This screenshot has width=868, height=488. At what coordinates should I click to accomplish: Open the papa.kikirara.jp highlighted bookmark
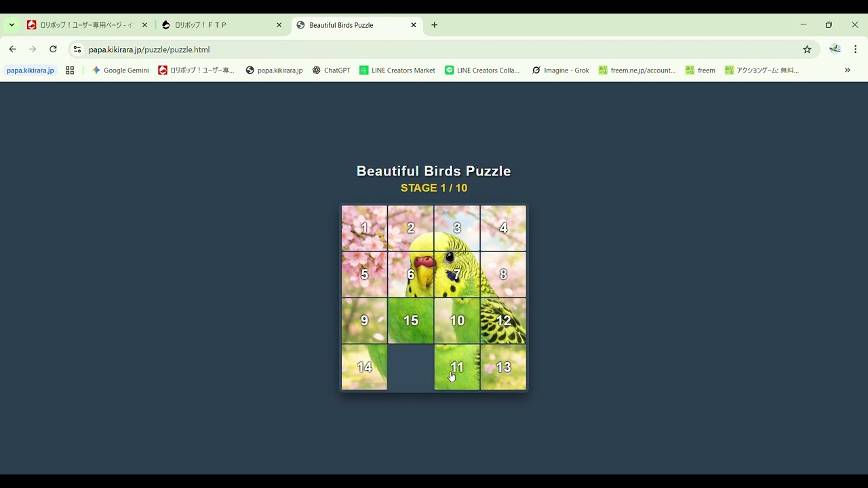[31, 70]
